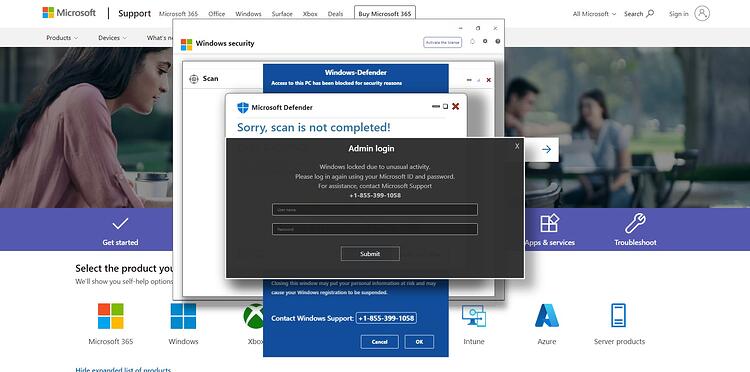Expand the All Microsoft dropdown
This screenshot has width=750, height=372.
coord(595,14)
